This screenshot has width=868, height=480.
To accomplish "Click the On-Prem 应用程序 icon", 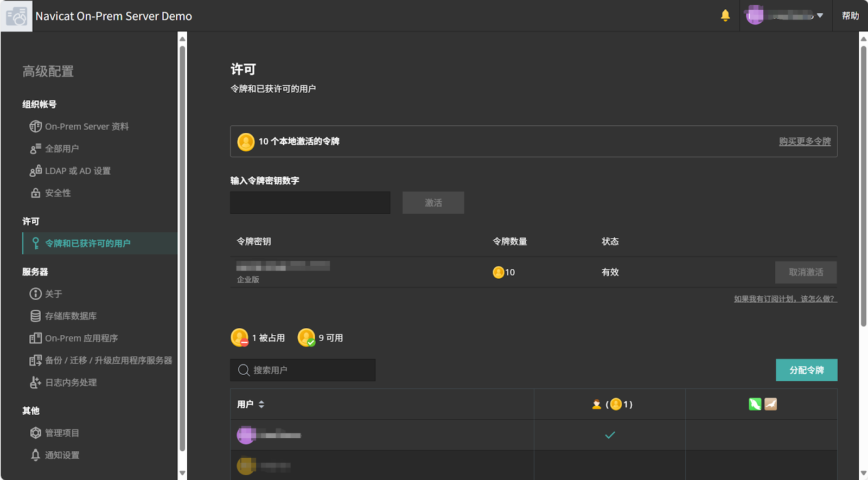I will tap(35, 338).
